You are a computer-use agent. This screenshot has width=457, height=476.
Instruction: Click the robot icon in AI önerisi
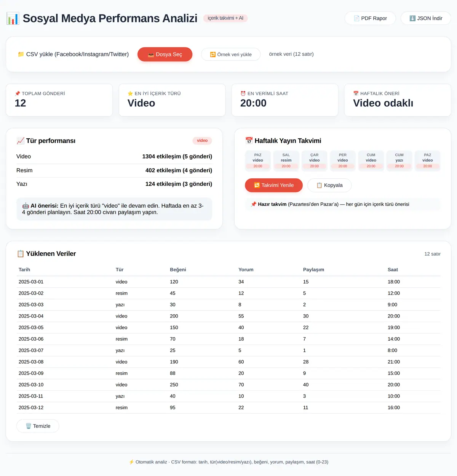(x=26, y=206)
